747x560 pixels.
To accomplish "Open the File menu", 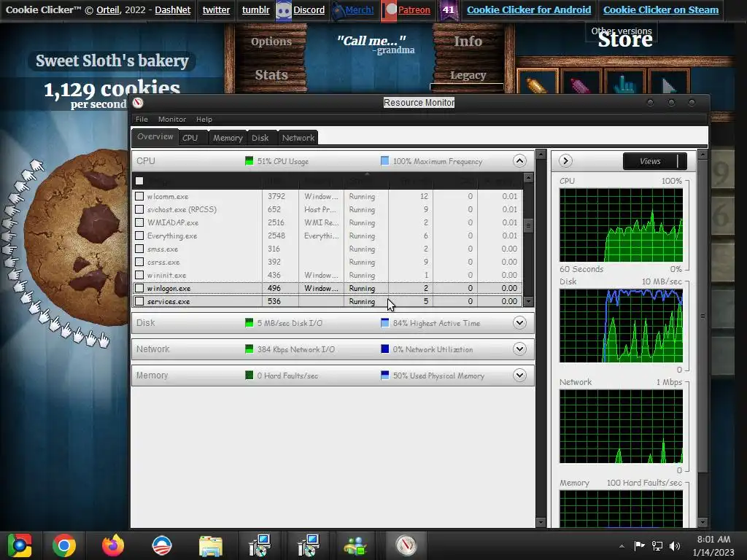I will click(x=142, y=120).
